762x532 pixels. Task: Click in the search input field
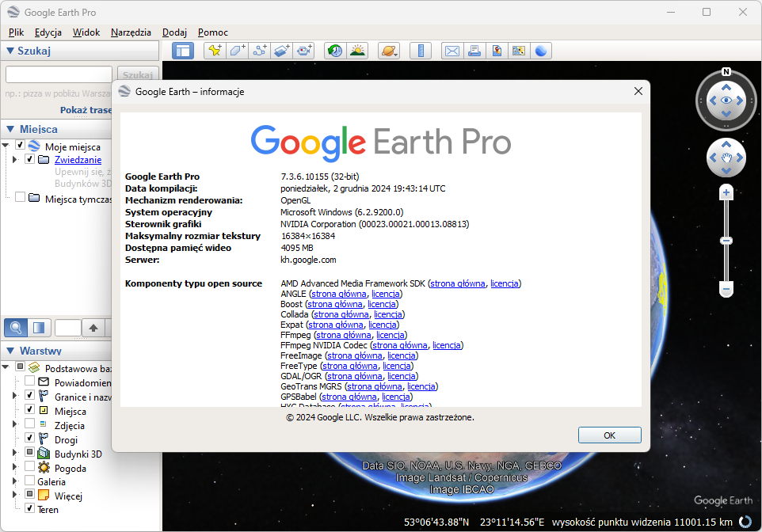[x=59, y=75]
